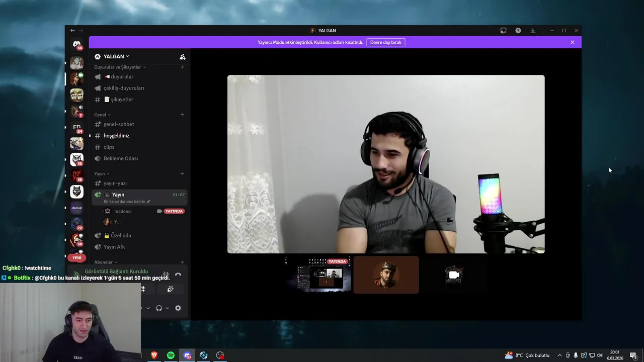Dismiss the purple Streamer Mode banner
This screenshot has width=644, height=362.
[x=572, y=42]
